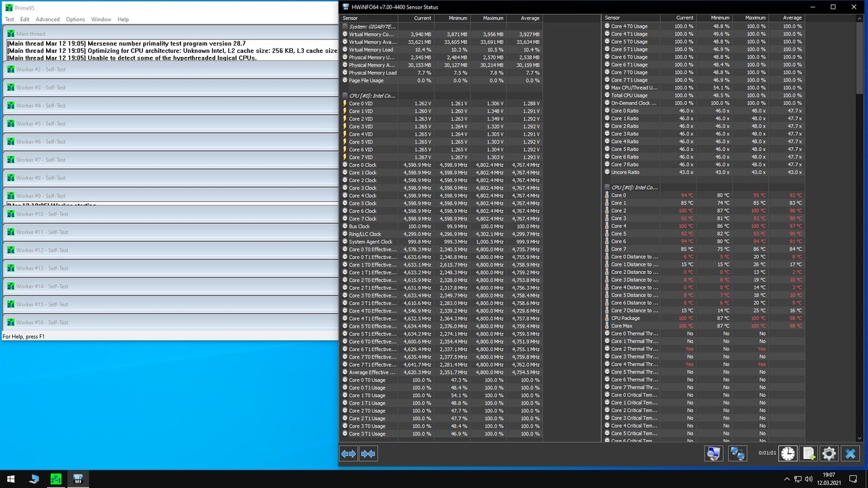Image resolution: width=868 pixels, height=488 pixels.
Task: Select Worker #16 - Self-Test window bar
Action: (170, 323)
